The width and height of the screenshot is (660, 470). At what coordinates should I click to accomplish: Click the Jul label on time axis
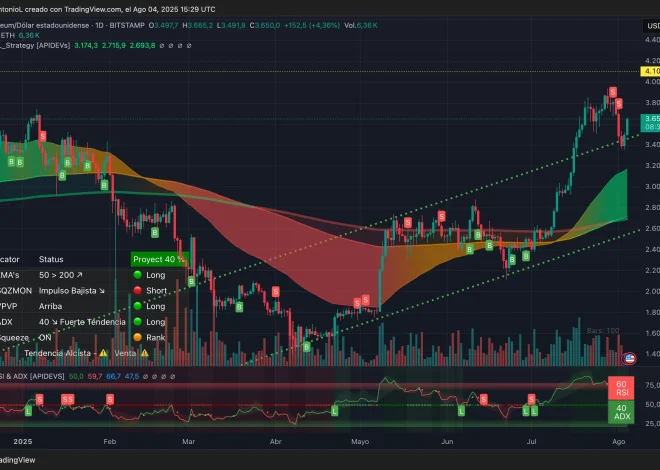pyautogui.click(x=532, y=441)
